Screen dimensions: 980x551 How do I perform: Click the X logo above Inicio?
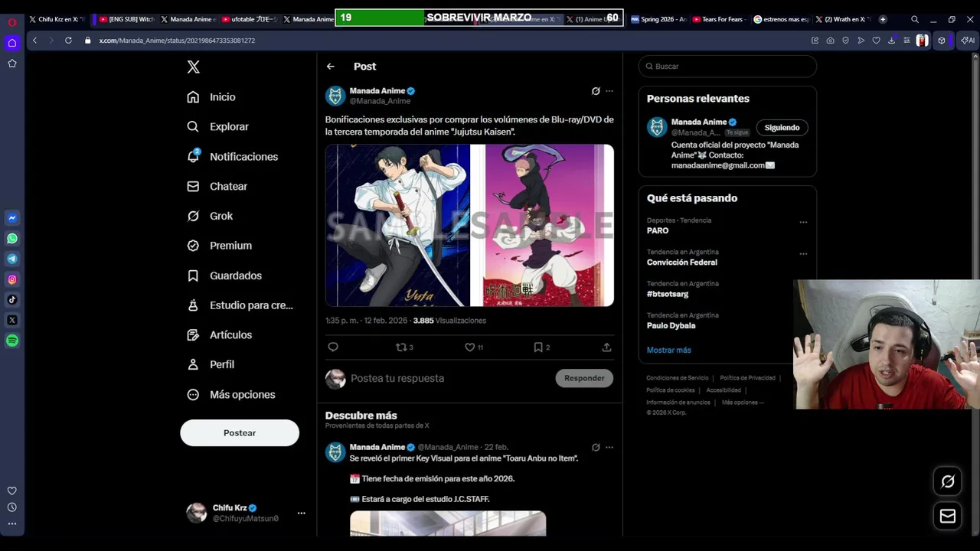tap(194, 67)
